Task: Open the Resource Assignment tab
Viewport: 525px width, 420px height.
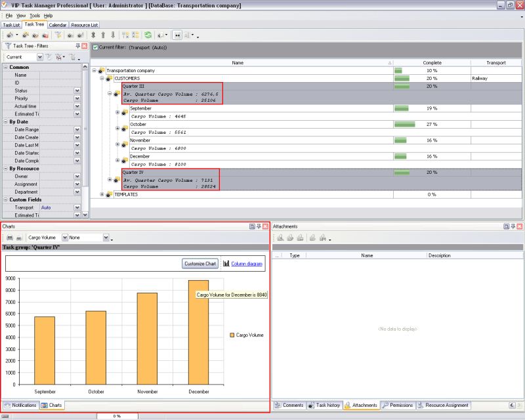Action: (x=444, y=405)
